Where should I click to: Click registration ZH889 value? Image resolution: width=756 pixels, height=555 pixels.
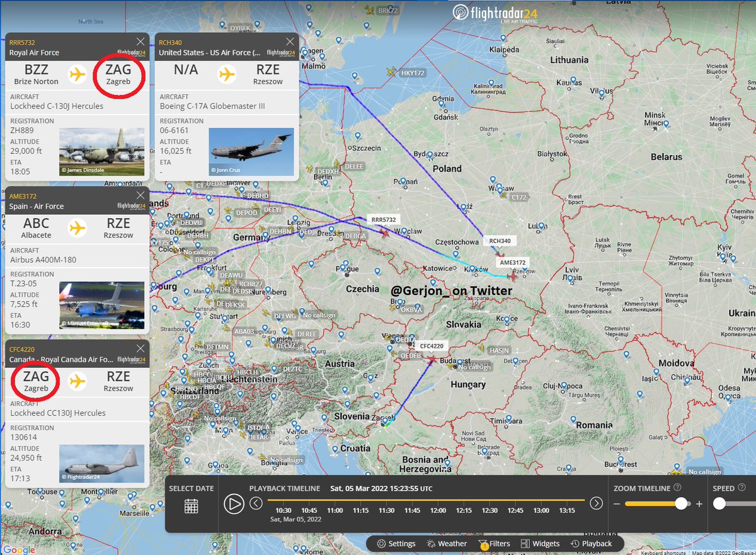pos(21,130)
